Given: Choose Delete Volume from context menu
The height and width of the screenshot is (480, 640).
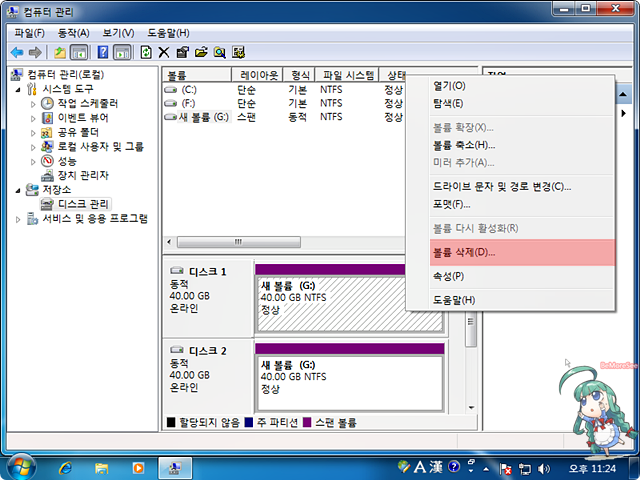Looking at the screenshot, I should [x=463, y=252].
